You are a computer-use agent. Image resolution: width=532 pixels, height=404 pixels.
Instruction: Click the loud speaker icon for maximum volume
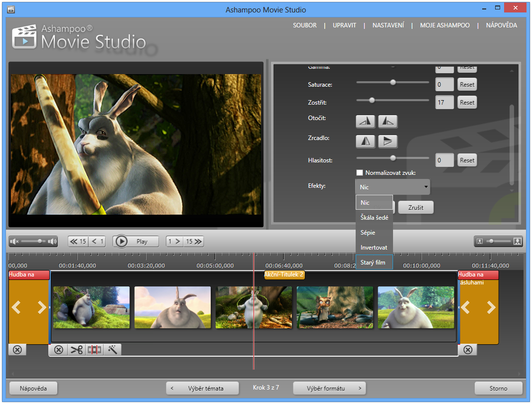click(x=52, y=242)
